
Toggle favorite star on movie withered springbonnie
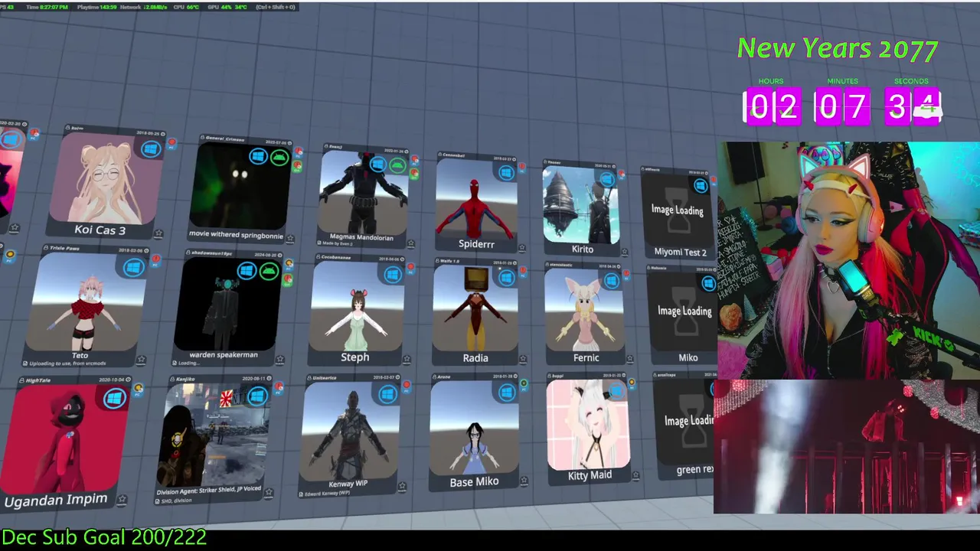(x=290, y=239)
